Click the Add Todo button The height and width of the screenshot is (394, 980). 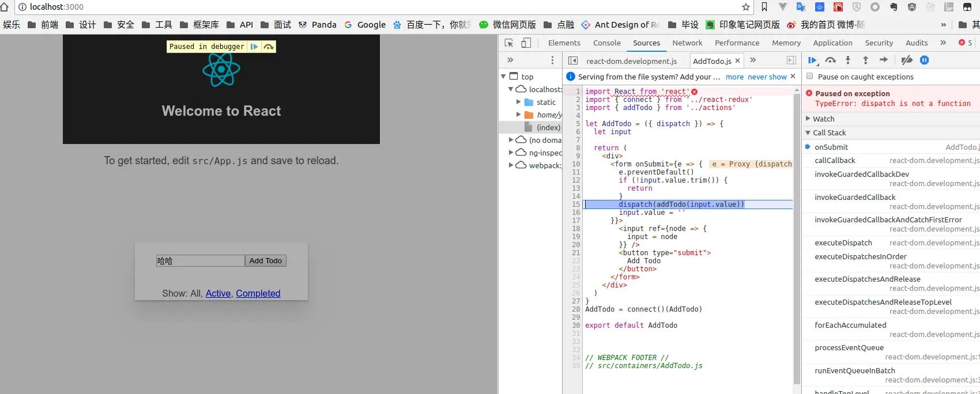coord(265,261)
